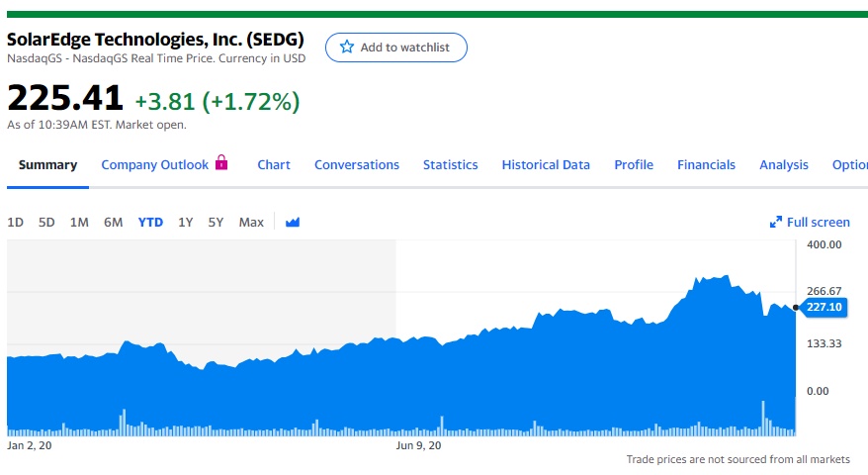Image resolution: width=868 pixels, height=475 pixels.
Task: Click the 133.33 y-axis label
Action: pos(824,343)
